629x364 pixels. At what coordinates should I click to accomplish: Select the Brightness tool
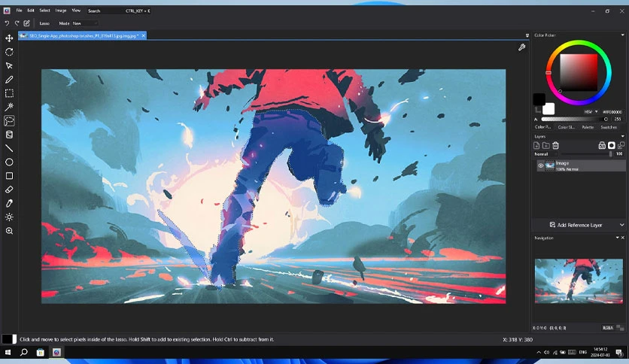tap(9, 217)
